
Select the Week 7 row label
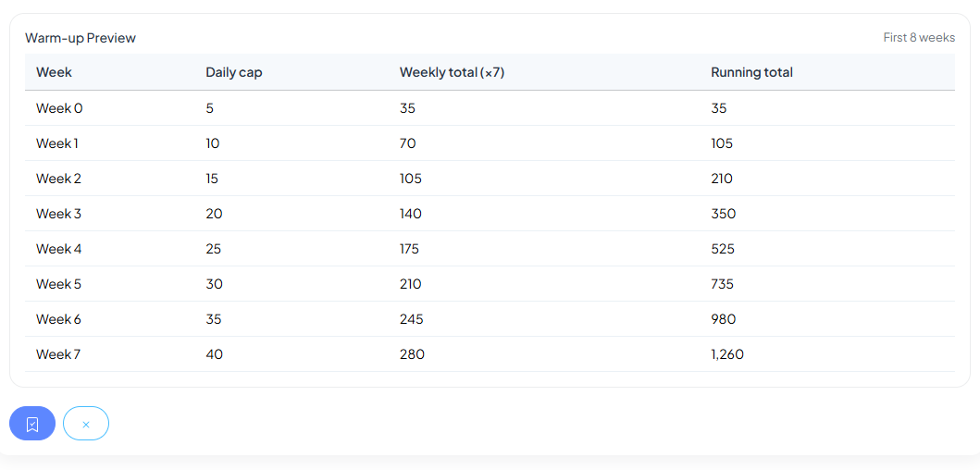[x=58, y=354]
